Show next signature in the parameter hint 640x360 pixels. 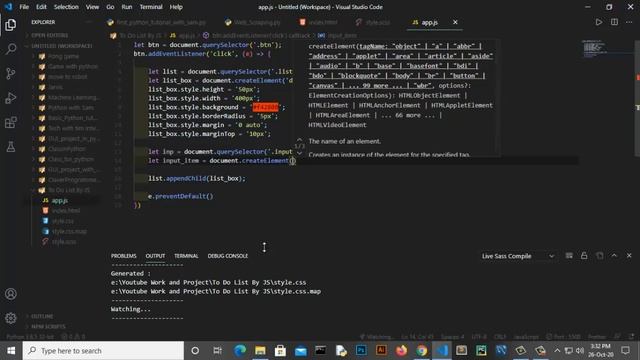[x=299, y=153]
